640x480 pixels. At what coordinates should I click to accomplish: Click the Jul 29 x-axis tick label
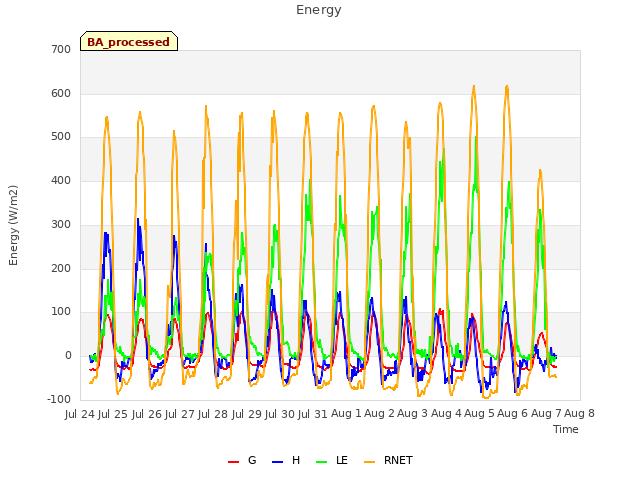click(247, 414)
